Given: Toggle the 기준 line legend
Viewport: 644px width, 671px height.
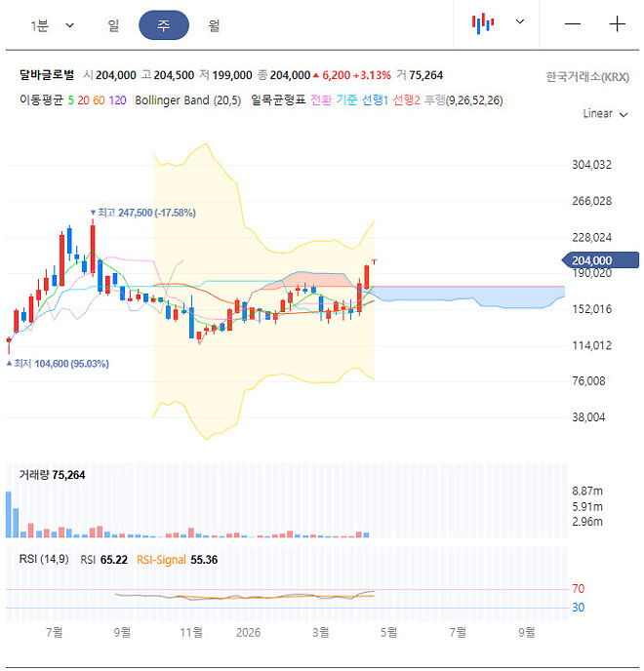Looking at the screenshot, I should [x=346, y=100].
